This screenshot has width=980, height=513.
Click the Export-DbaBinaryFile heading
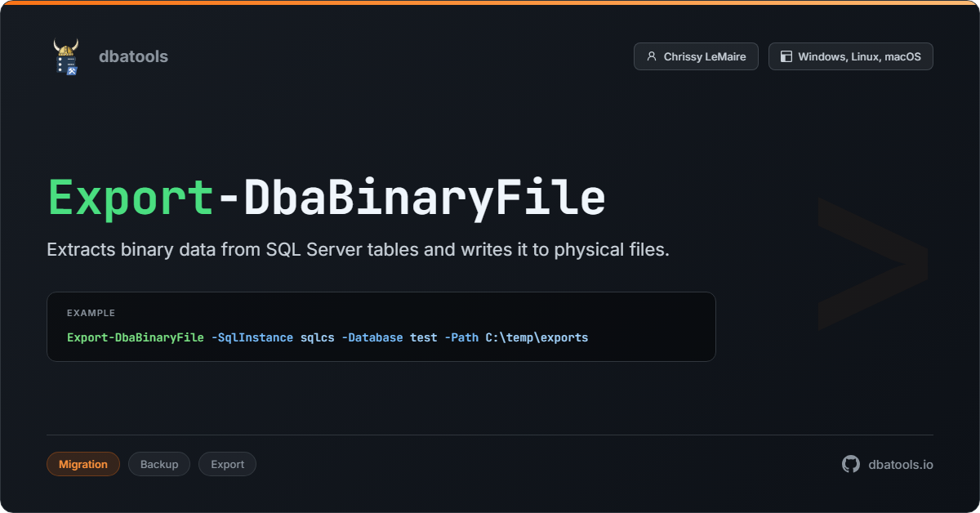pyautogui.click(x=327, y=198)
